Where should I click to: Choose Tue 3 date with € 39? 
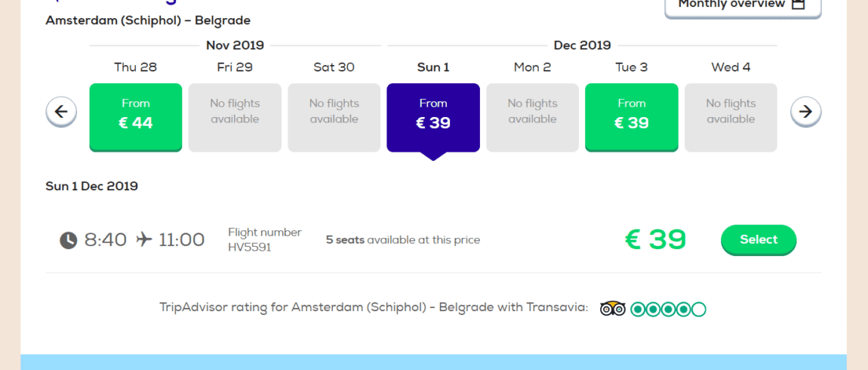[631, 118]
